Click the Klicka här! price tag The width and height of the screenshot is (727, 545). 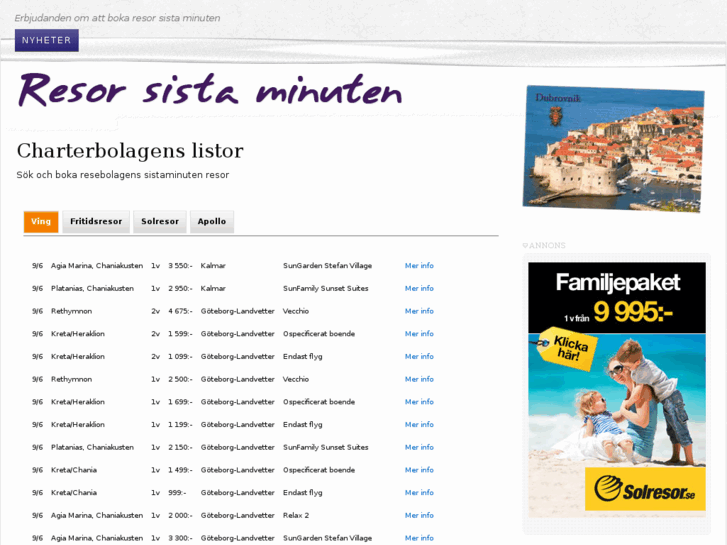(x=568, y=349)
